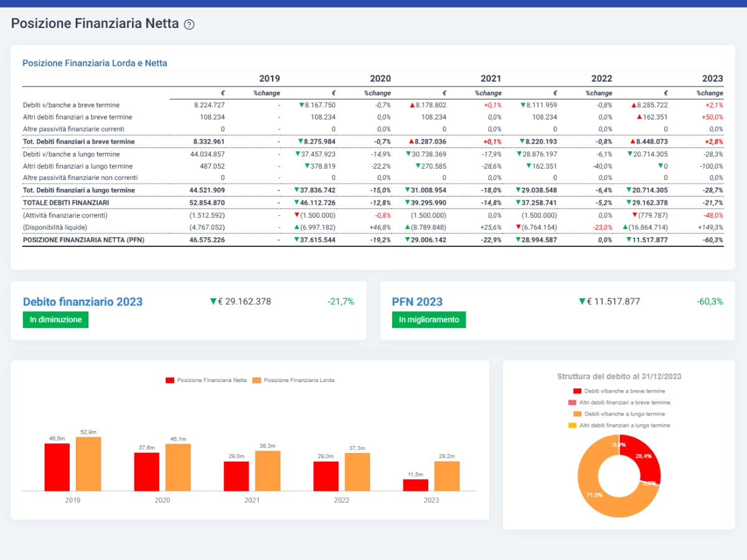Viewport: 747px width, 560px height.
Task: Click the 2023 orange 29,2m bar
Action: click(447, 476)
